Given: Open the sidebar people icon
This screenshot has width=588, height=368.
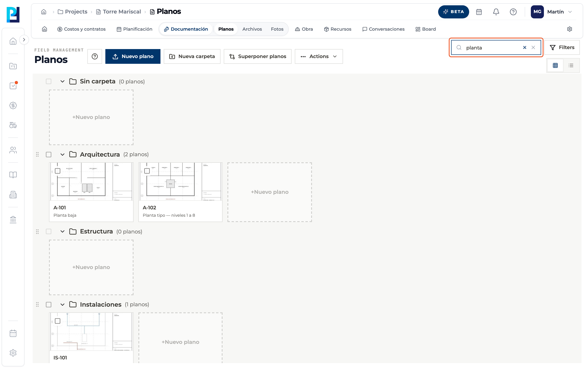Looking at the screenshot, I should (x=13, y=150).
